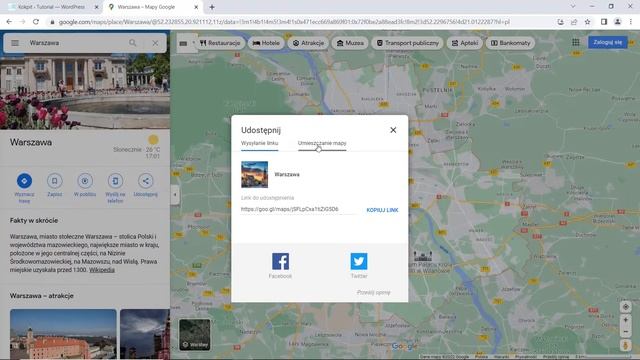Filter map by Muzea
This screenshot has width=640, height=360.
(x=350, y=43)
